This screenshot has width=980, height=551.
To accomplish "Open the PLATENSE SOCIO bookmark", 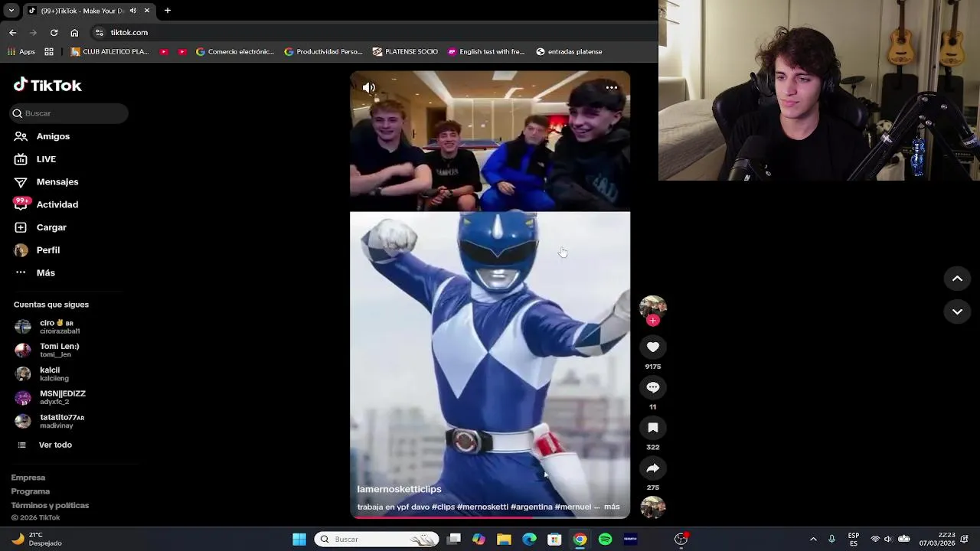I will tap(405, 52).
